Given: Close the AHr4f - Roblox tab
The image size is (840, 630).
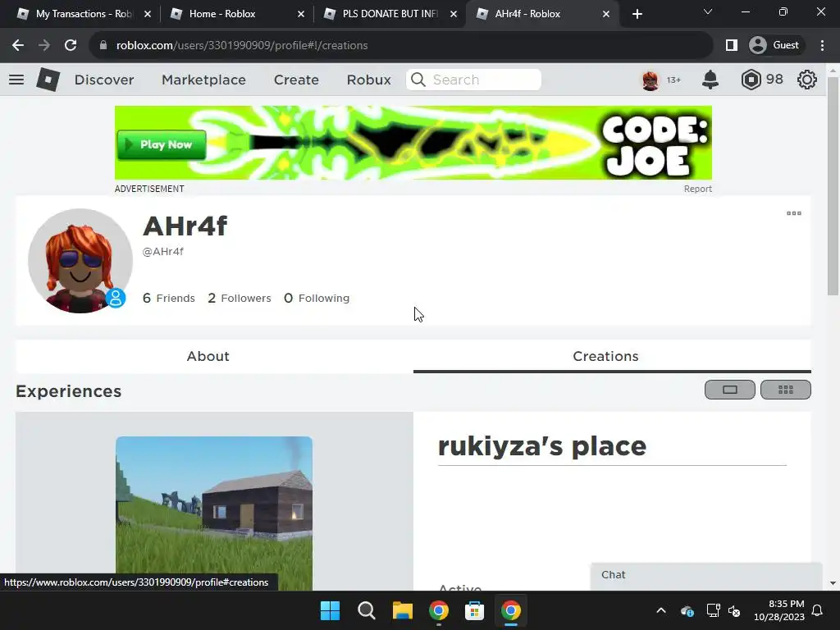Looking at the screenshot, I should tap(606, 14).
